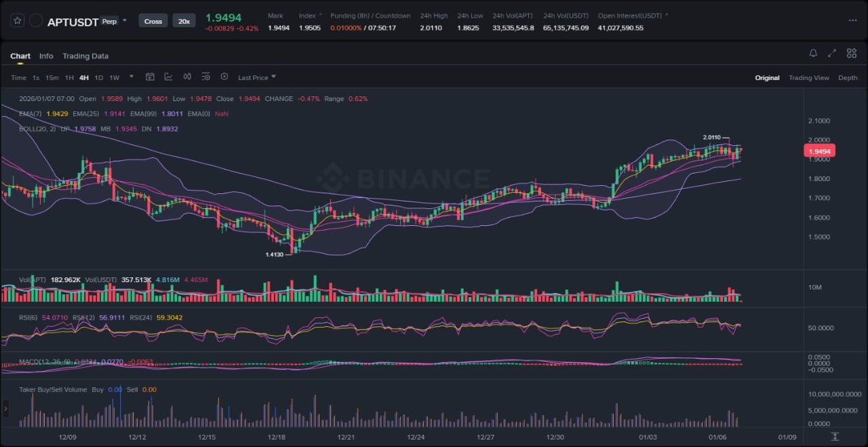The image size is (868, 447).
Task: Select the 1s interval
Action: coord(36,78)
